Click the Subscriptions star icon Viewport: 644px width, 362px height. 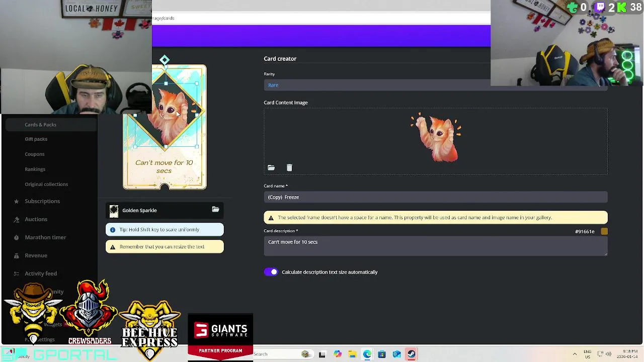tap(17, 202)
